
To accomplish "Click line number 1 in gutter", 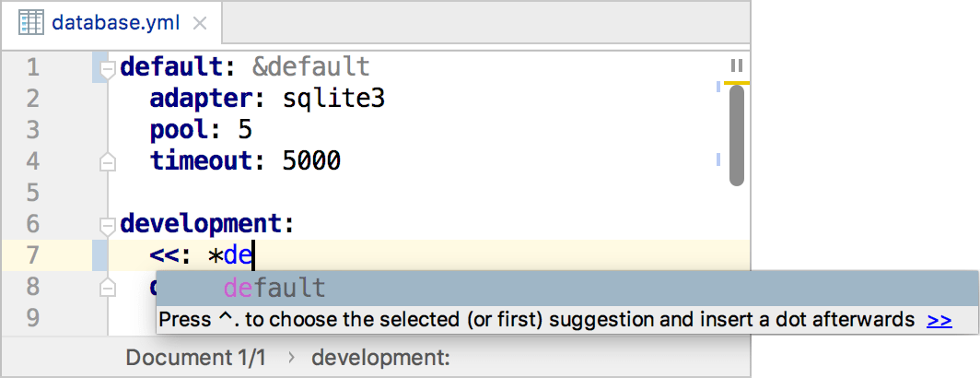I will pos(33,67).
